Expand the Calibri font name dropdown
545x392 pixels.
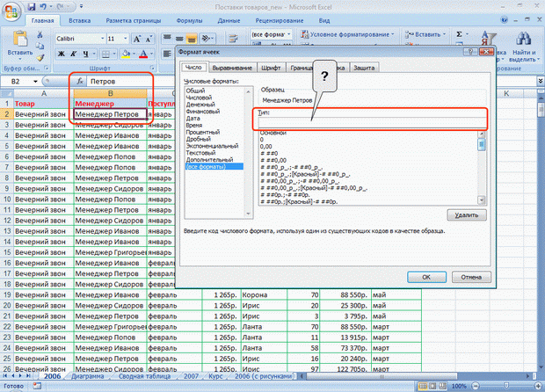[x=103, y=39]
